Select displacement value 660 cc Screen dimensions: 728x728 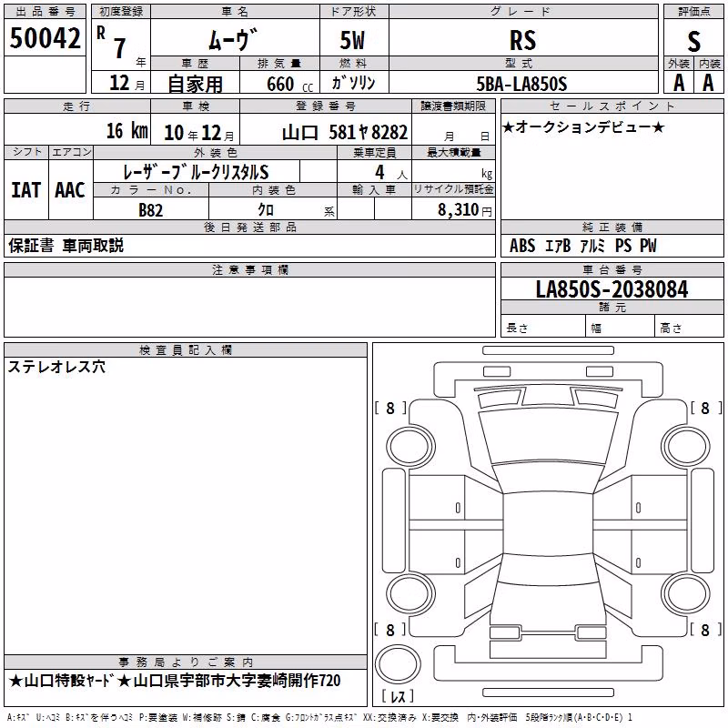289,84
